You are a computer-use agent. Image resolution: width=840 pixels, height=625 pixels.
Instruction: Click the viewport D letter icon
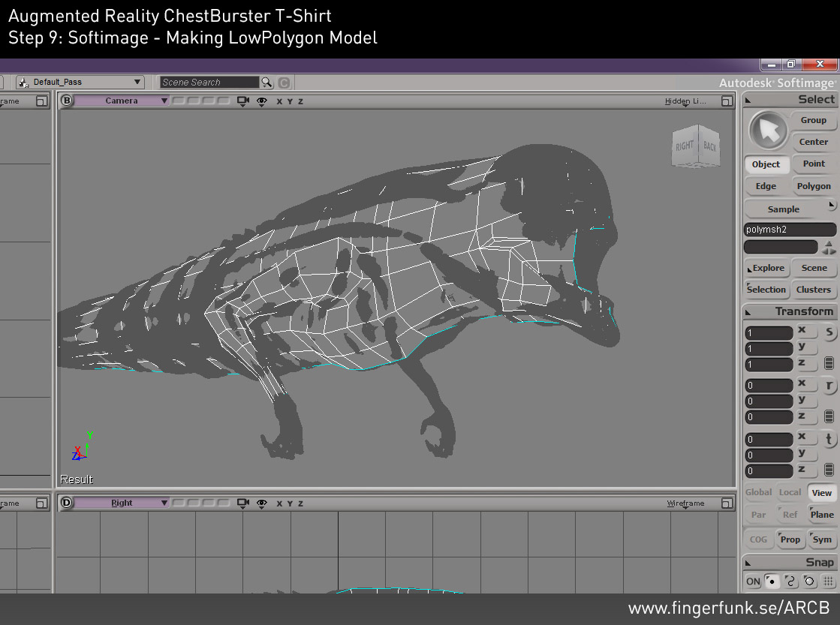(x=66, y=503)
